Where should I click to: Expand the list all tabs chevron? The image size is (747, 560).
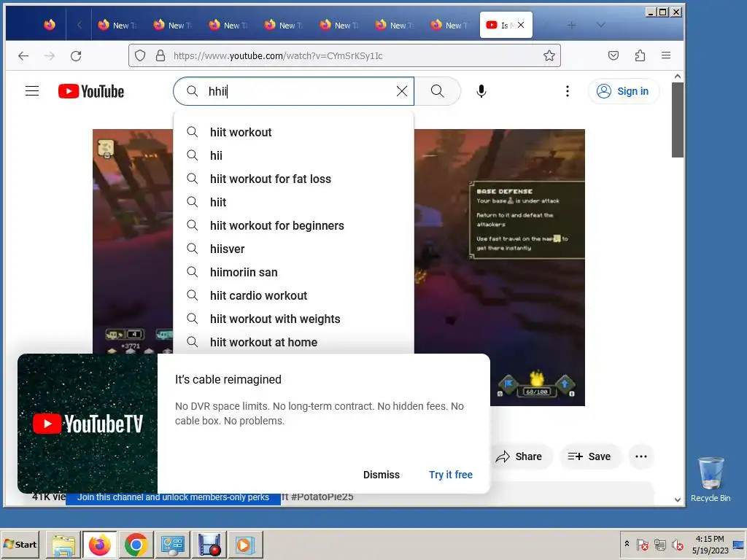tap(601, 26)
